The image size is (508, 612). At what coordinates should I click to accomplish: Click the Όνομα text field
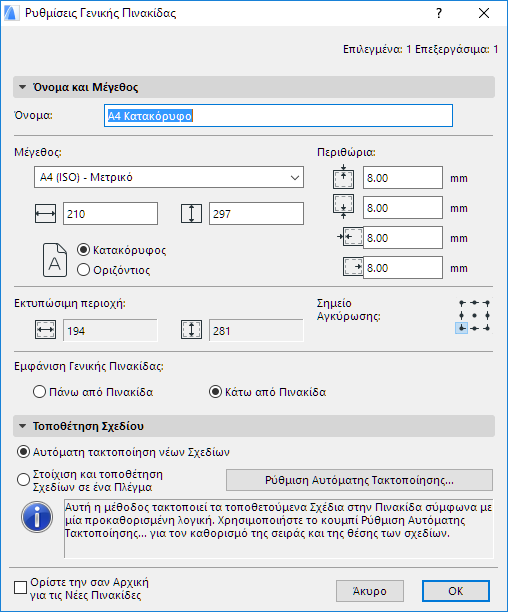(x=278, y=116)
